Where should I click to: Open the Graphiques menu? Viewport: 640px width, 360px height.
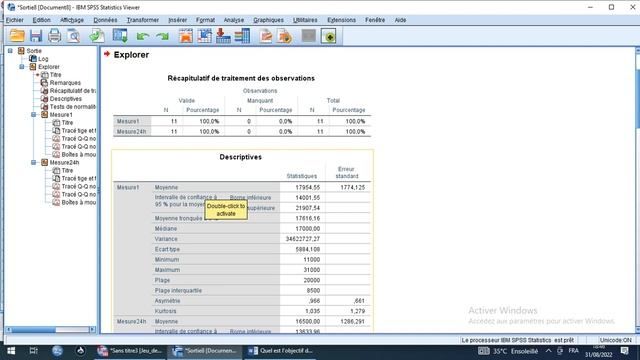(x=268, y=20)
